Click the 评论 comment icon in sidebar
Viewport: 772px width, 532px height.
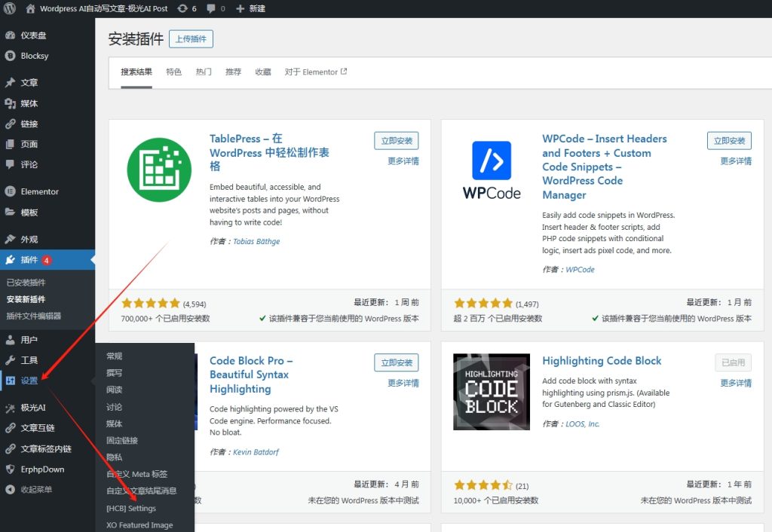click(x=10, y=164)
